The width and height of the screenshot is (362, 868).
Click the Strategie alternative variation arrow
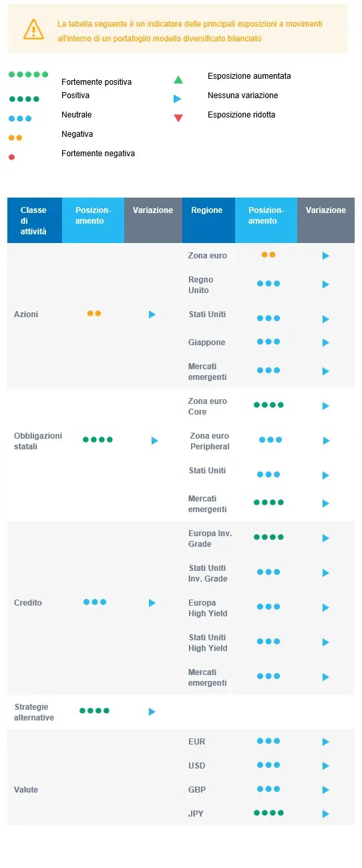click(152, 712)
